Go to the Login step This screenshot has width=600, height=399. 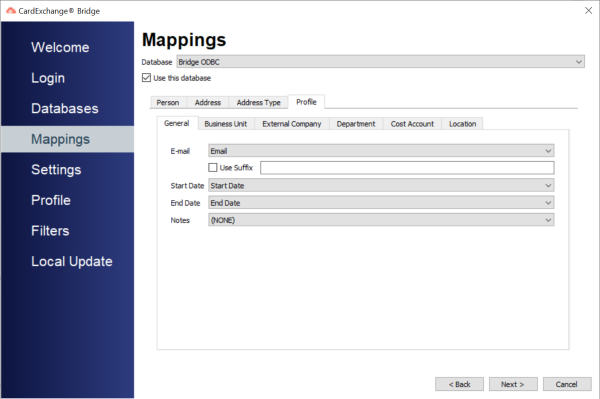pos(48,78)
